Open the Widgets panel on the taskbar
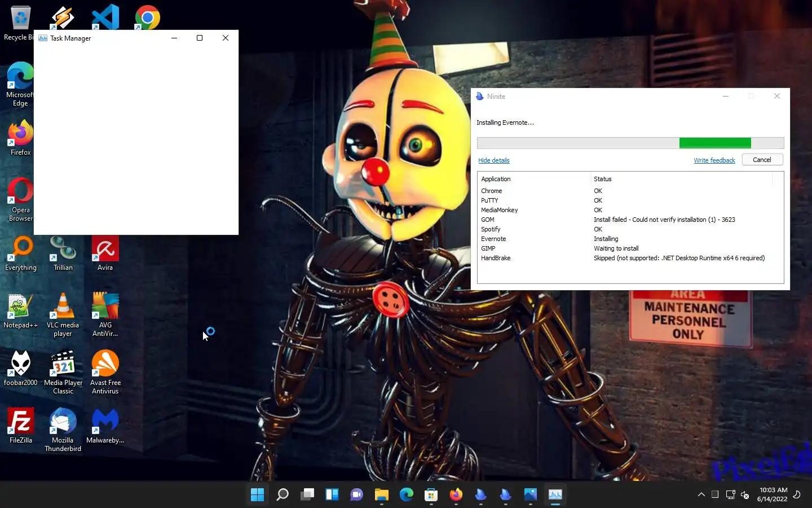The image size is (812, 508). (x=332, y=494)
